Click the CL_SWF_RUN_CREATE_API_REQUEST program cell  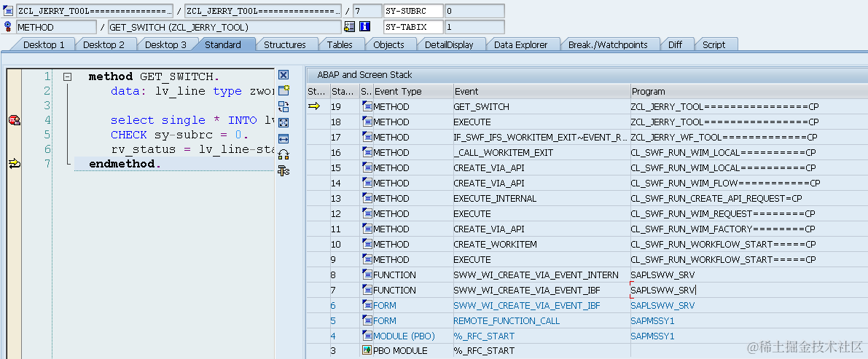pyautogui.click(x=749, y=198)
